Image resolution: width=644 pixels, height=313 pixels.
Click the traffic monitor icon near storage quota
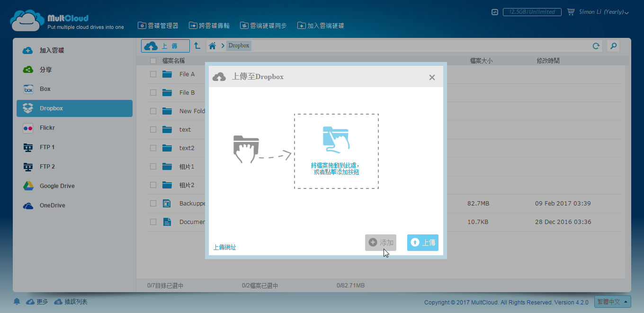(x=495, y=12)
